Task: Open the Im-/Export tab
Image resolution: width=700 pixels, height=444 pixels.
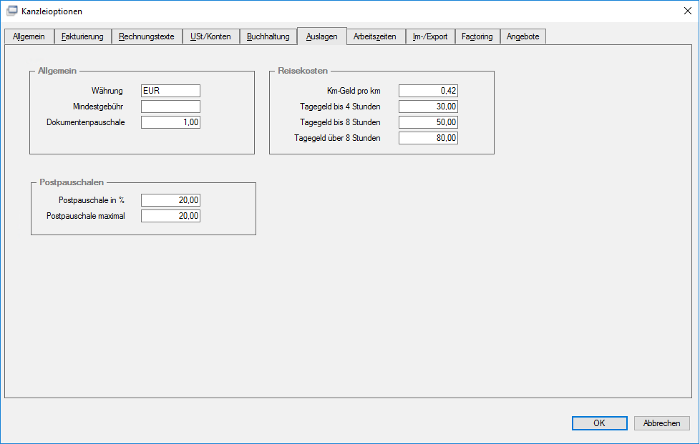Action: tap(430, 37)
